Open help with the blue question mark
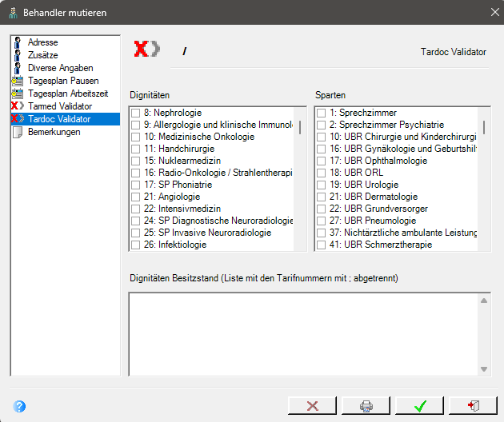The image size is (504, 422). click(19, 406)
